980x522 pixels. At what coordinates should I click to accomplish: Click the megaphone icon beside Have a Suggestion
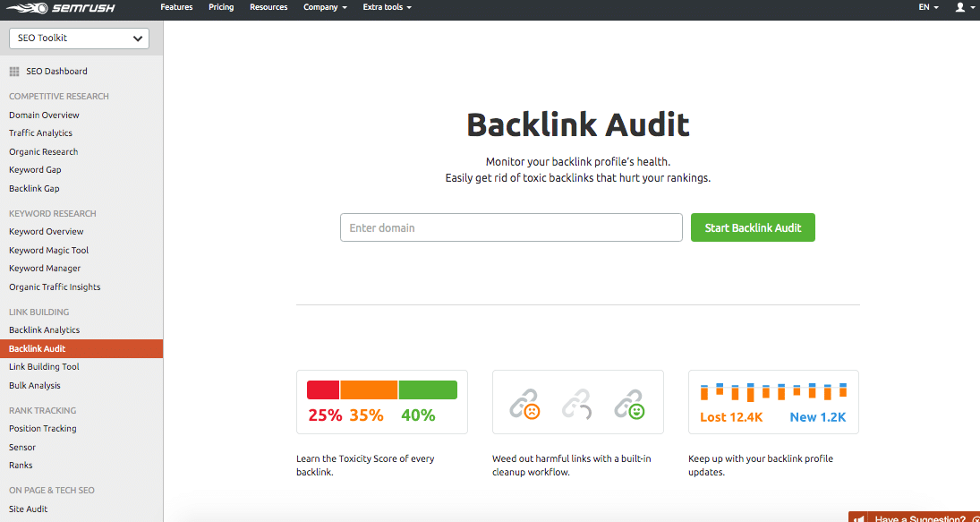[x=860, y=519]
